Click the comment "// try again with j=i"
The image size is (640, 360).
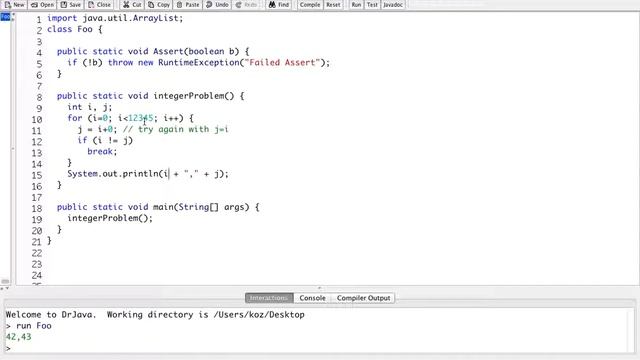coord(176,129)
